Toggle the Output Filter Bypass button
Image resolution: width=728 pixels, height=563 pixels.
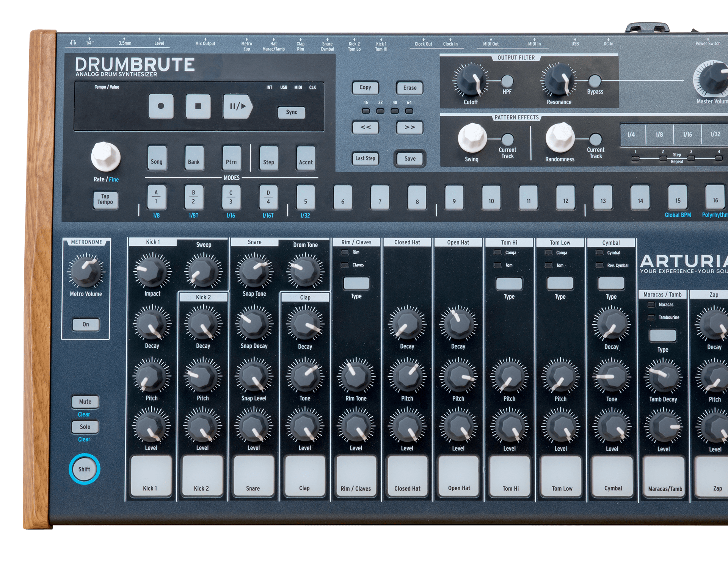[x=595, y=81]
